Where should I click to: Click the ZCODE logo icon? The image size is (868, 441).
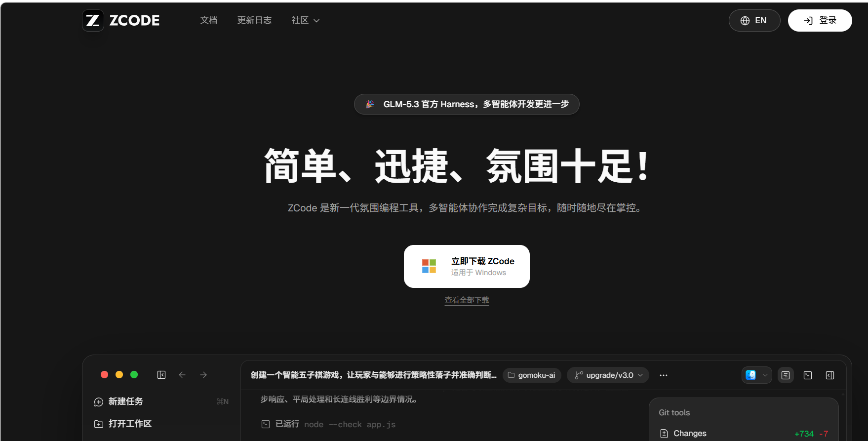point(93,20)
